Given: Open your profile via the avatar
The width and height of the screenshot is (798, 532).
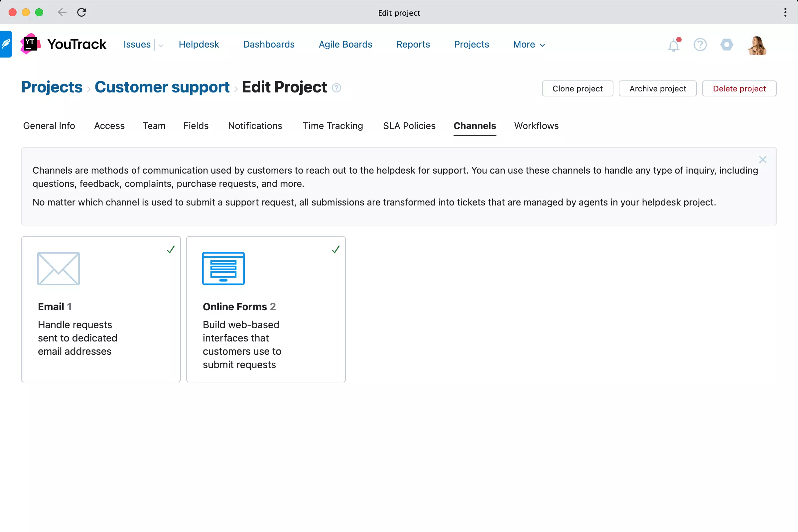Looking at the screenshot, I should tap(758, 45).
